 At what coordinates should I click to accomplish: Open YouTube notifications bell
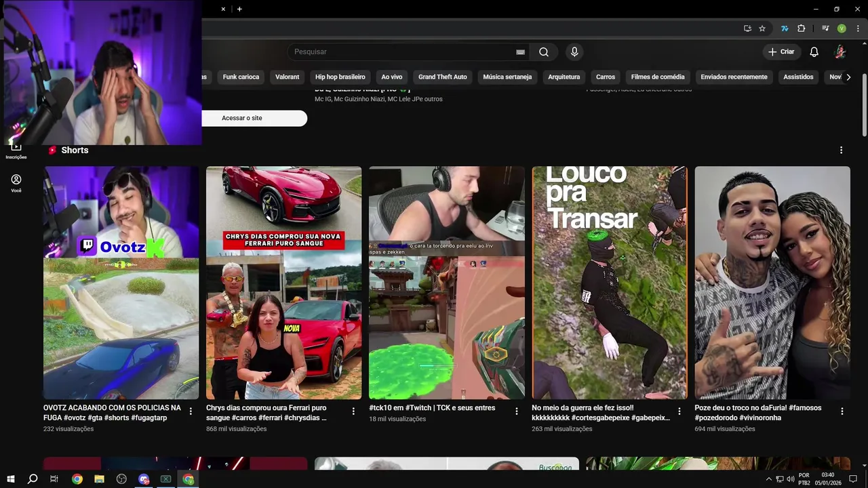tap(814, 52)
